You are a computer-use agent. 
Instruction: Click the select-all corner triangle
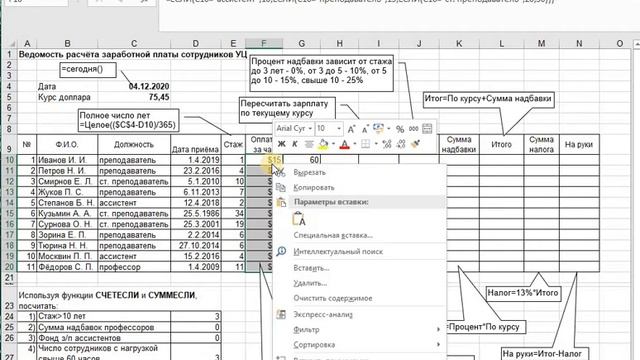pyautogui.click(x=12, y=44)
